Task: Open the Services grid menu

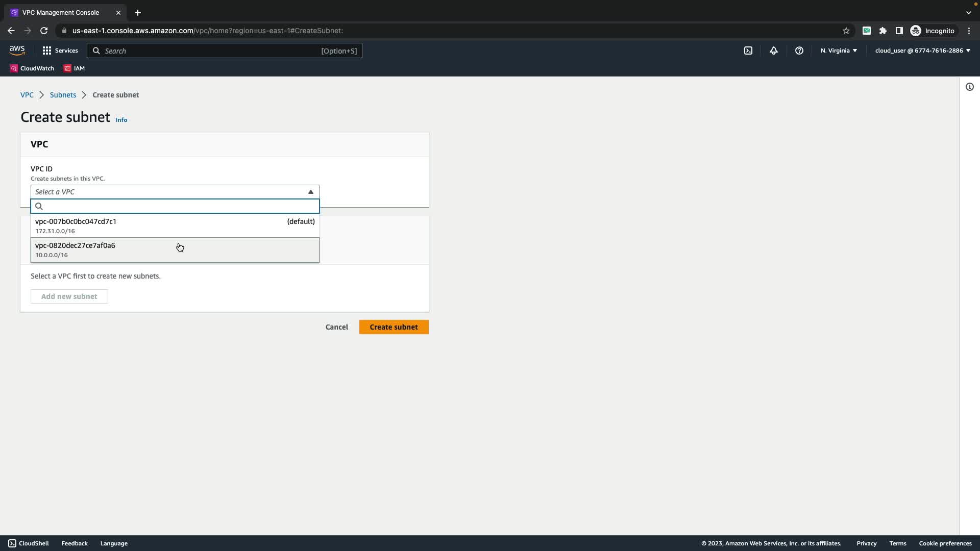Action: point(60,51)
